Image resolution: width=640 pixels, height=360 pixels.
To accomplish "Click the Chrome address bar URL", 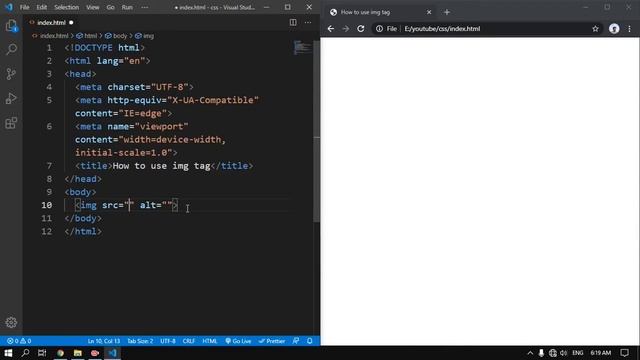I will point(442,29).
